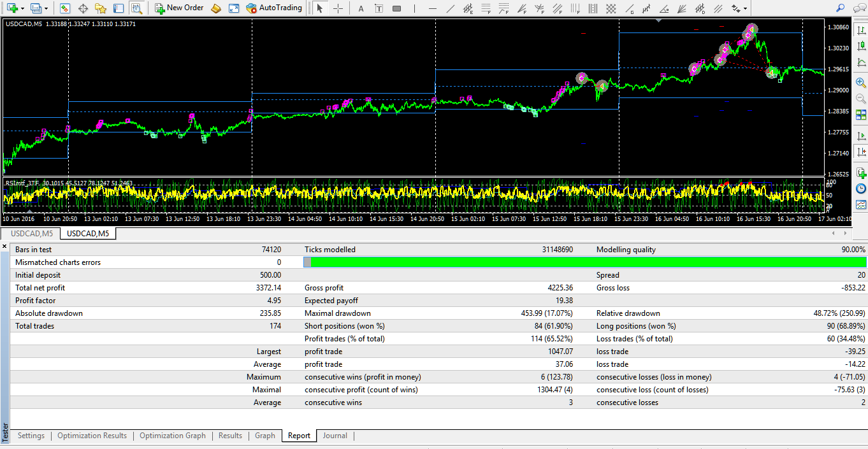Image resolution: width=868 pixels, height=449 pixels.
Task: Click the search magnifier icon
Action: point(839,8)
